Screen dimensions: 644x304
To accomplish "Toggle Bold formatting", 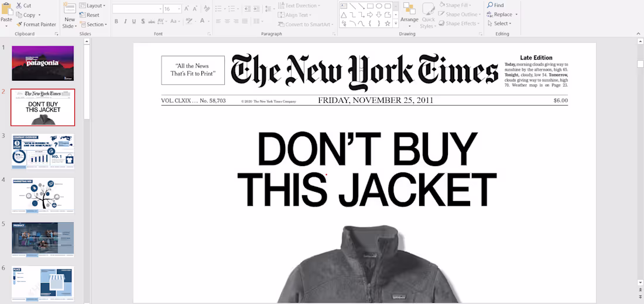I will [117, 21].
